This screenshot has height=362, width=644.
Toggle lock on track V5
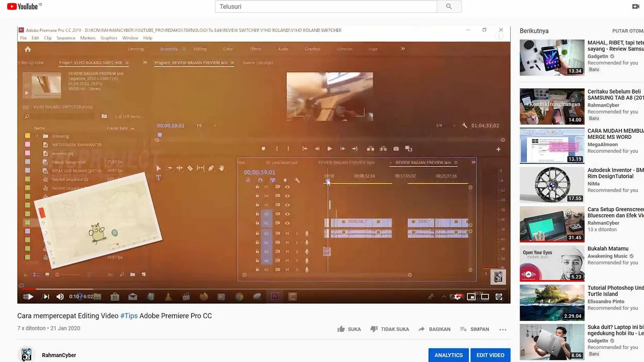[257, 187]
